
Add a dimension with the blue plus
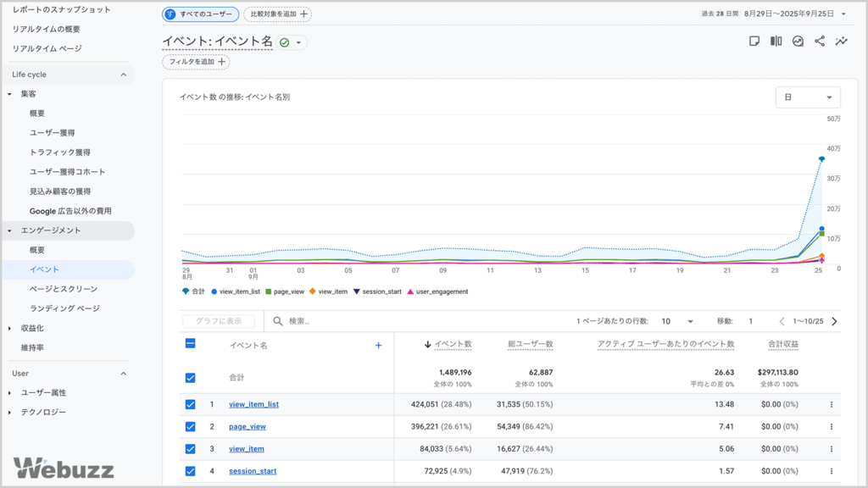(379, 346)
